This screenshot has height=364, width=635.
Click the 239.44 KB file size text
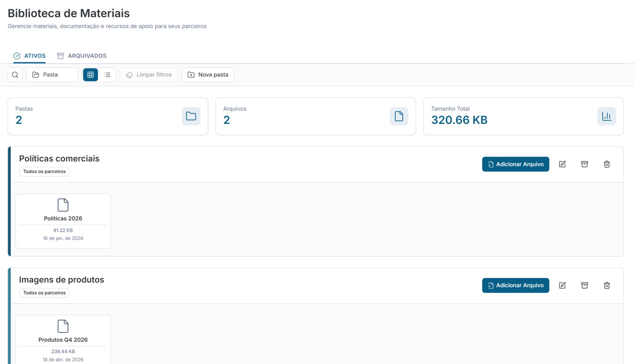[x=63, y=351]
